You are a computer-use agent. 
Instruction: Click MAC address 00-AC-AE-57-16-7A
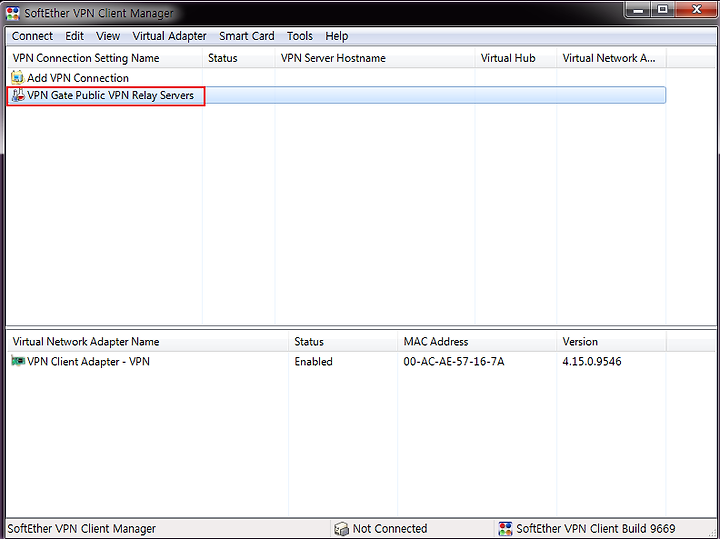454,361
